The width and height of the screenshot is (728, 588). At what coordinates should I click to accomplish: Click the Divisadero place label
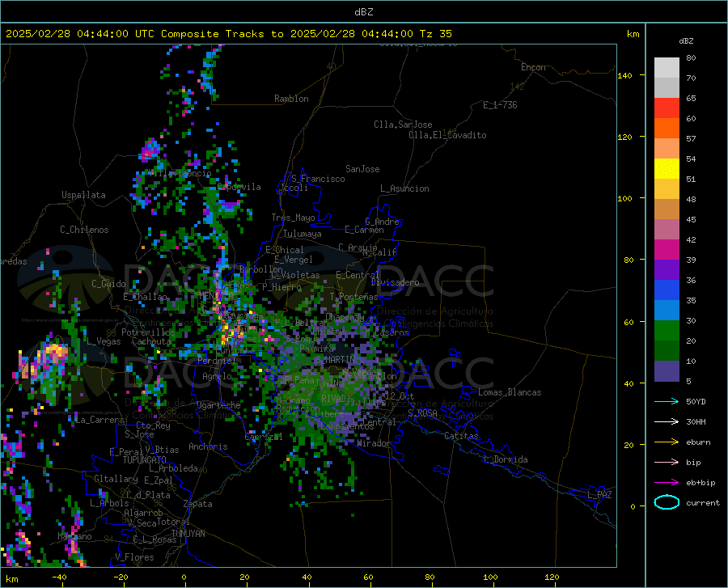(395, 282)
